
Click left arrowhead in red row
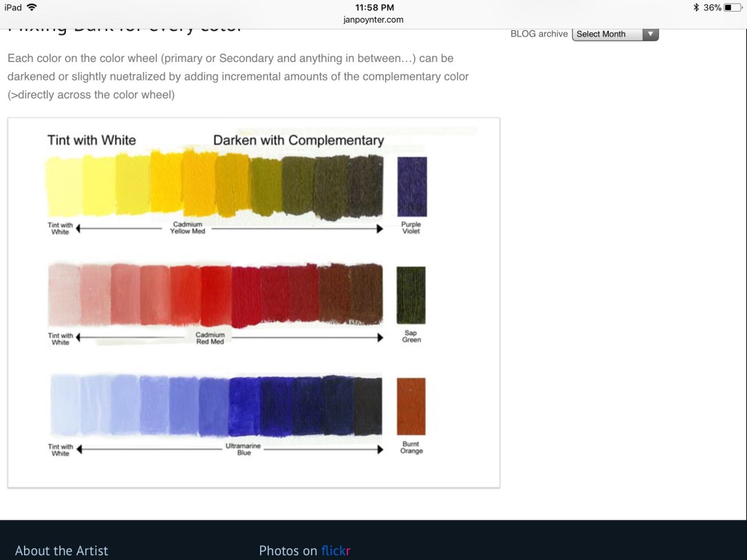[x=78, y=338]
